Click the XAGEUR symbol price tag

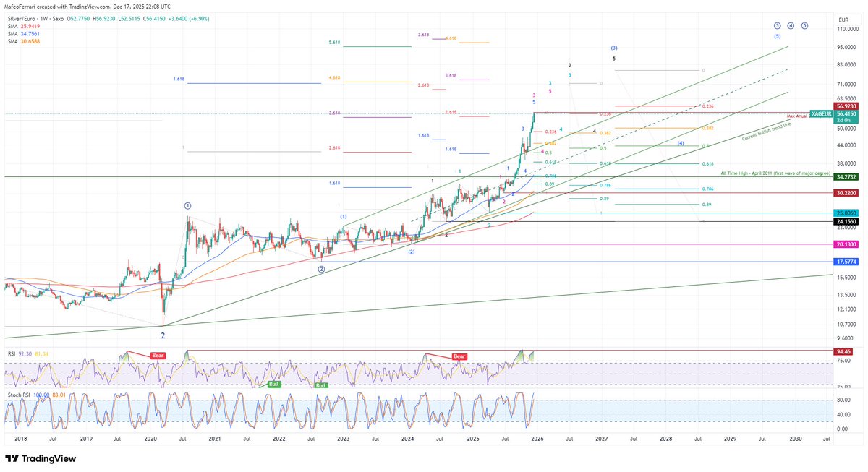tap(821, 114)
